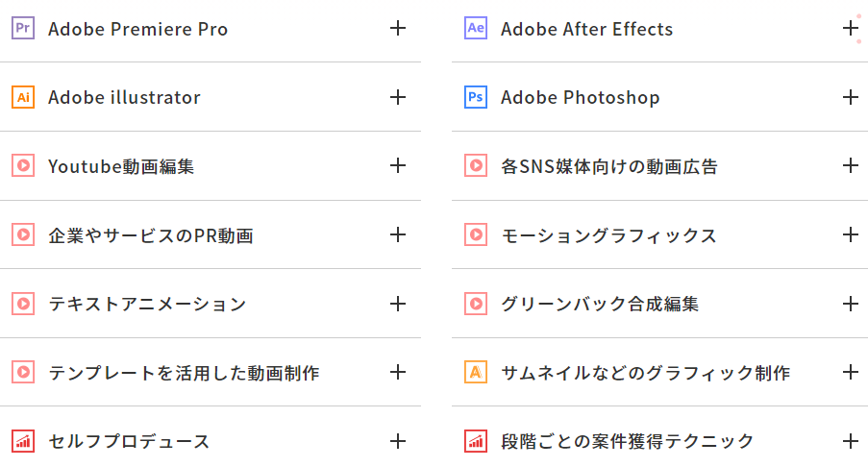Click the play icon beside モーショングラフィックス
Screen dimensions: 868x467
[x=476, y=234]
